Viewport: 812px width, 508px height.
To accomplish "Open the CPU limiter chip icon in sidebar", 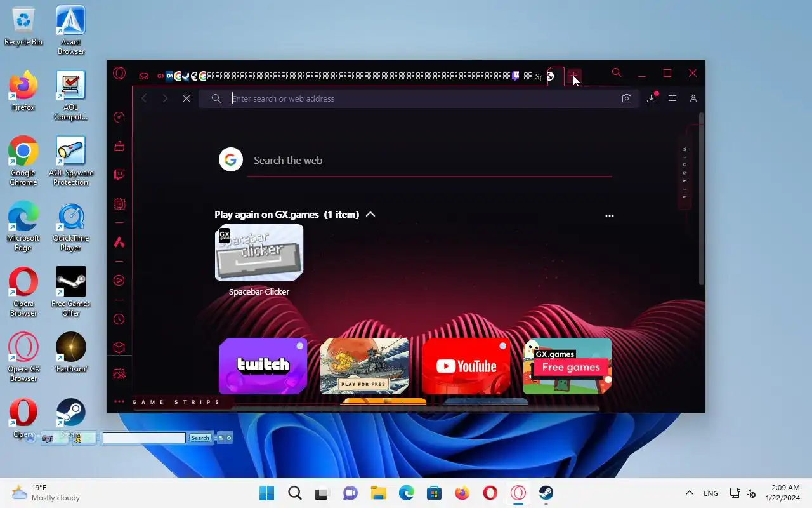I will click(119, 204).
